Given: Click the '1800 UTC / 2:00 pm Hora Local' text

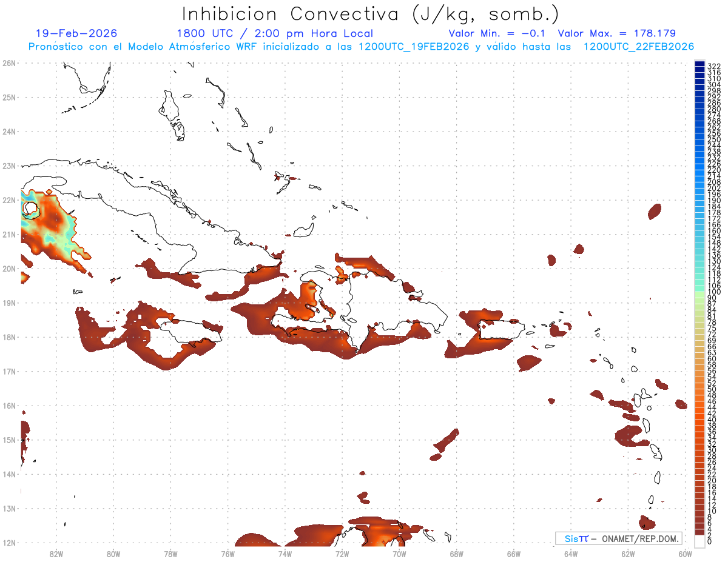Looking at the screenshot, I should pyautogui.click(x=275, y=33).
